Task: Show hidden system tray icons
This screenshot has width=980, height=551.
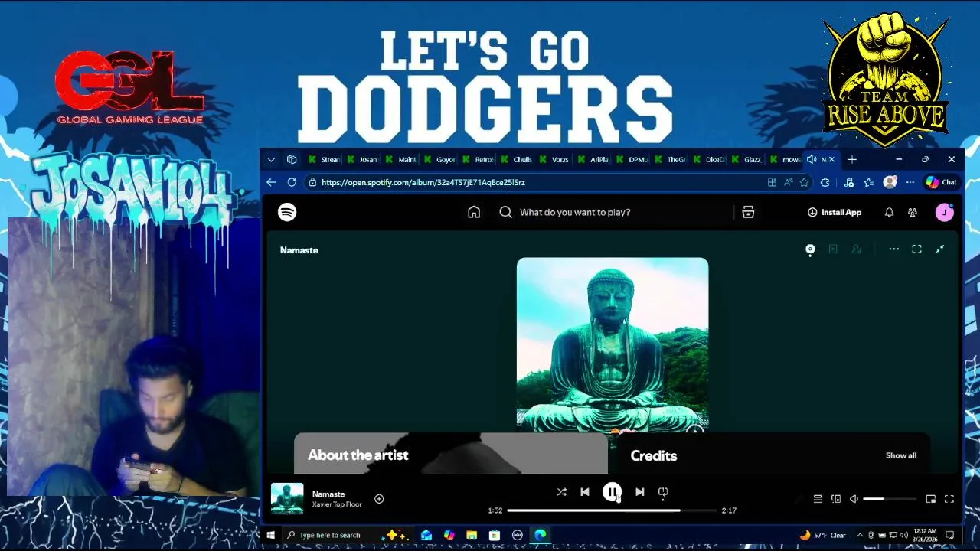Action: (860, 535)
